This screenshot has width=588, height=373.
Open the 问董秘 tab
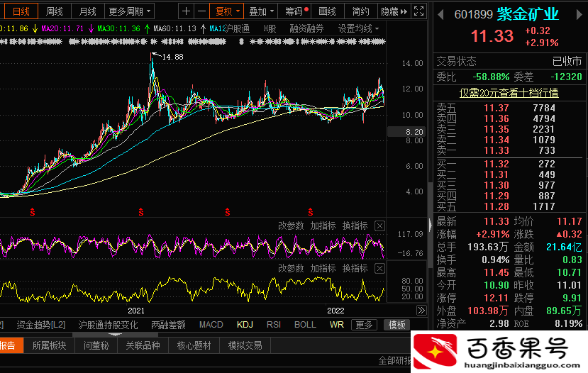click(96, 345)
